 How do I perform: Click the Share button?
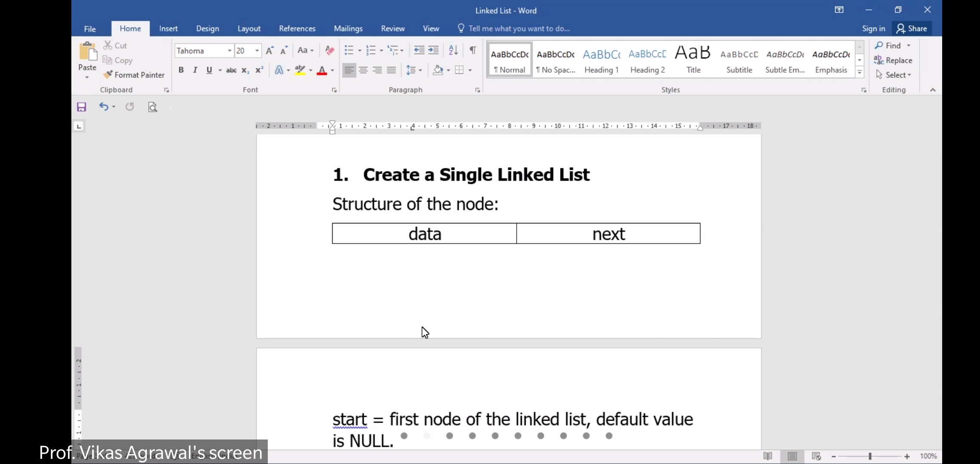coord(912,28)
